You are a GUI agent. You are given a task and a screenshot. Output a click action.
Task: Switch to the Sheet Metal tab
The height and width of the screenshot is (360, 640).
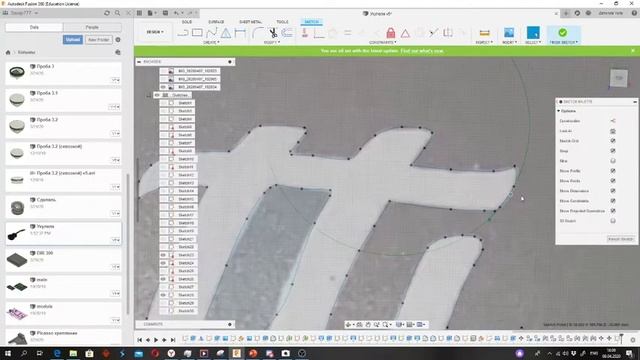coord(250,22)
